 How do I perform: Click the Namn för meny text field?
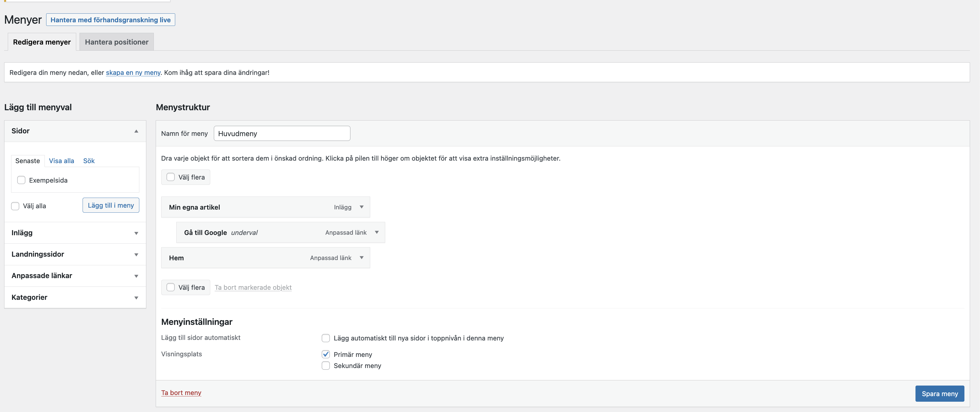tap(281, 134)
